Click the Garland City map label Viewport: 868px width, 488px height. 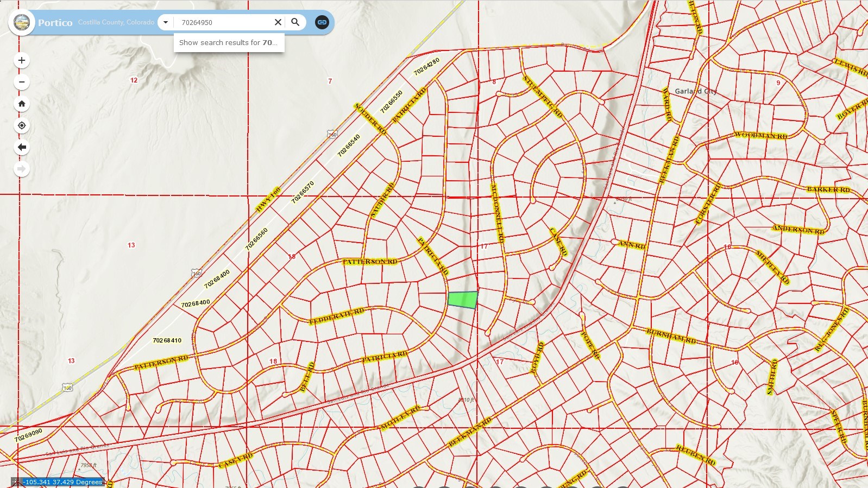click(695, 91)
